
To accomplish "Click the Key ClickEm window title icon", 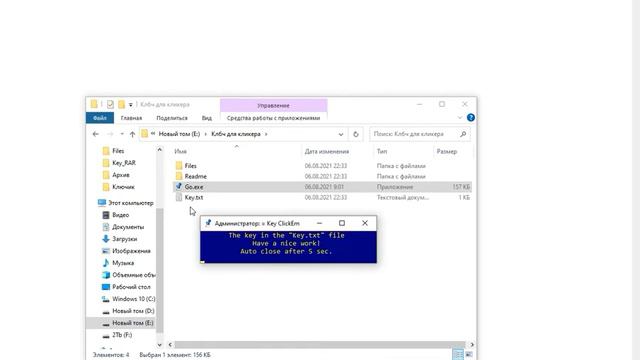I will tap(208, 223).
